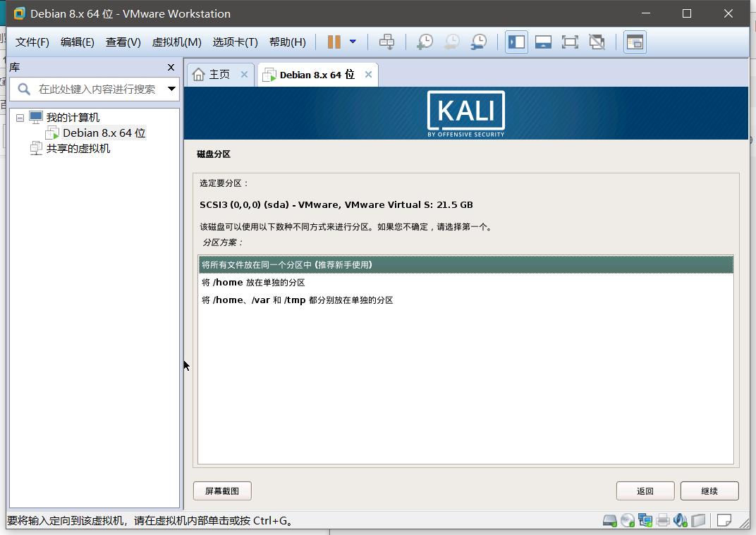
Task: Open the 文件(F) menu
Action: click(x=32, y=42)
